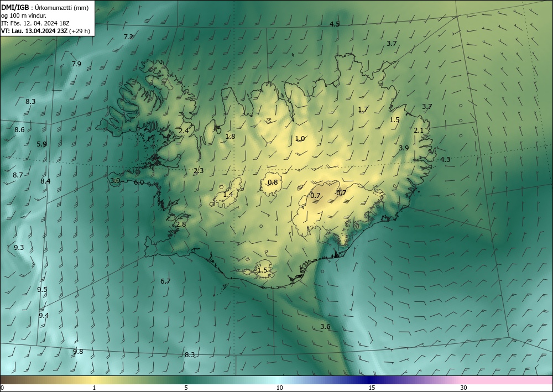Screen dimensions: 553x392
Task: Click the 8.4 value label
Action: tap(45, 181)
